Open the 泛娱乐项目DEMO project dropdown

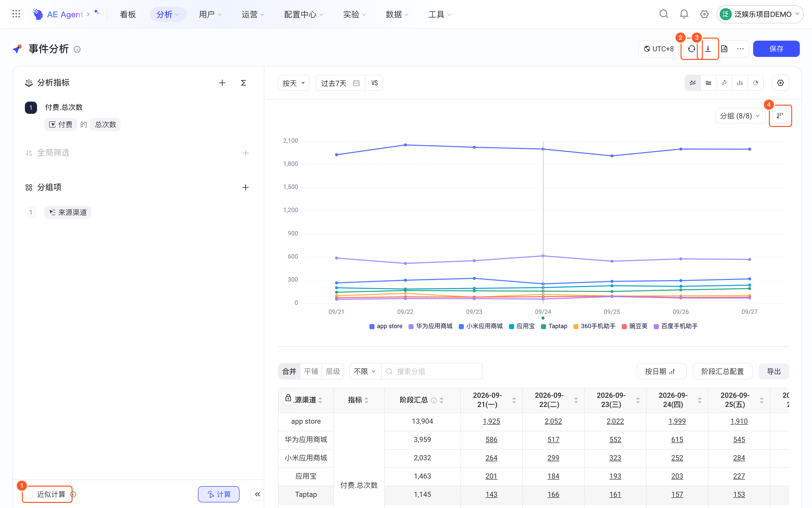coord(760,14)
